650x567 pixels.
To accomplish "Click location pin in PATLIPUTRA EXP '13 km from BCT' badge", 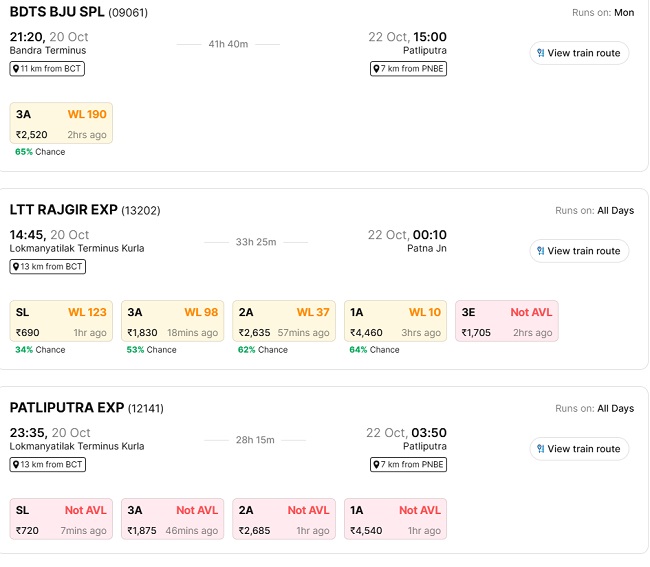I will (x=17, y=465).
